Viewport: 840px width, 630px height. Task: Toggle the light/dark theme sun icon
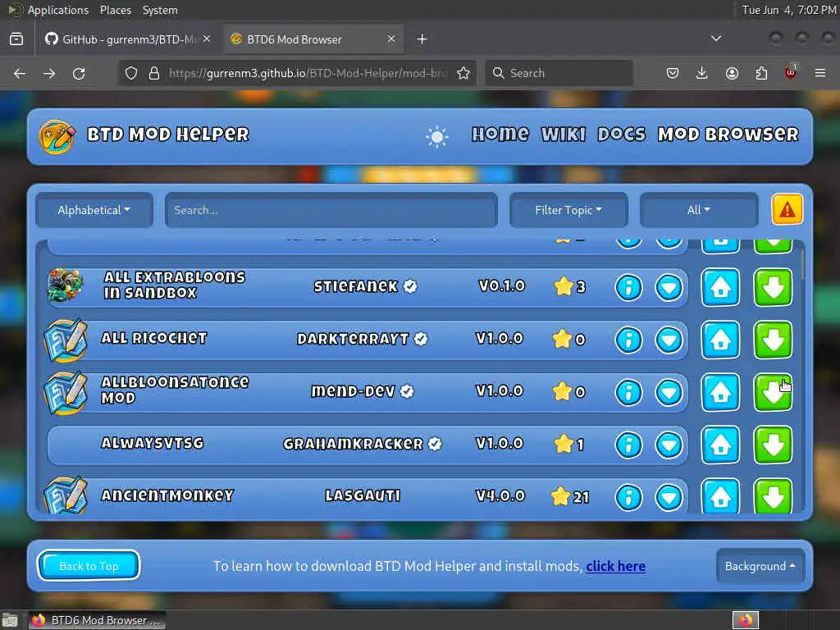tap(436, 137)
